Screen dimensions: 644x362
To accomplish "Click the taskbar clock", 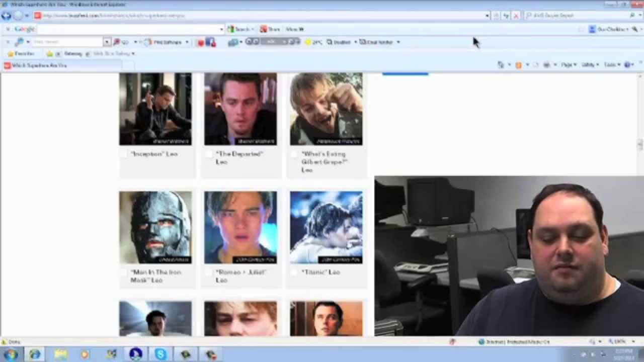I will coord(625,354).
